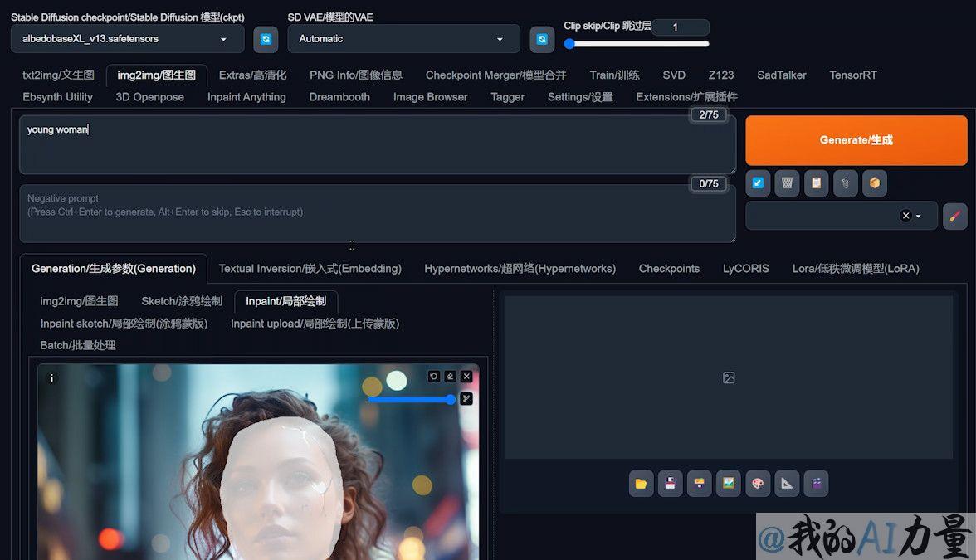The width and height of the screenshot is (976, 560).
Task: Open the Checkpoint Merger/模型合并 tab
Action: point(496,75)
